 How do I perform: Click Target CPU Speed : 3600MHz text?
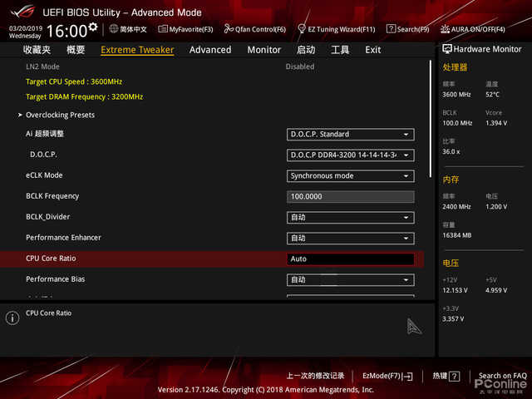[x=74, y=81]
